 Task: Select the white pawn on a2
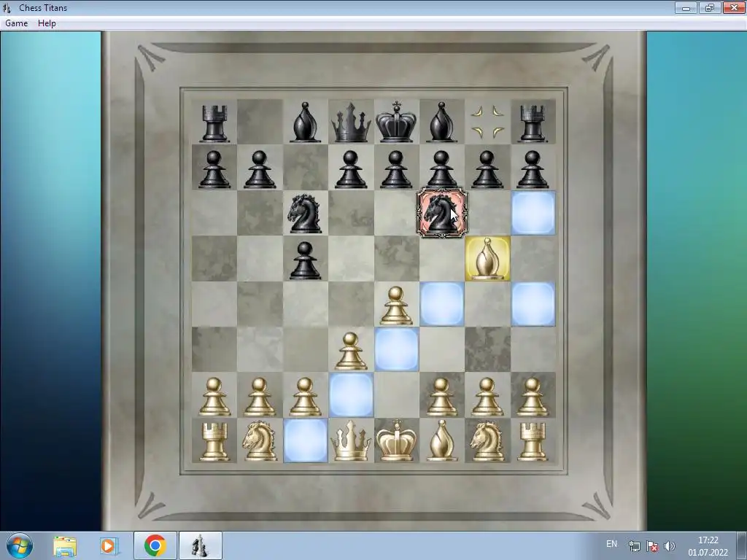[214, 397]
